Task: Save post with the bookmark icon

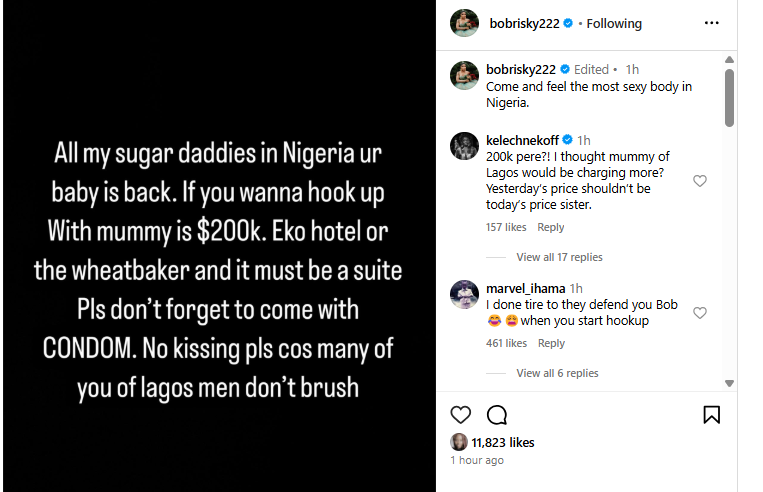Action: pos(711,414)
